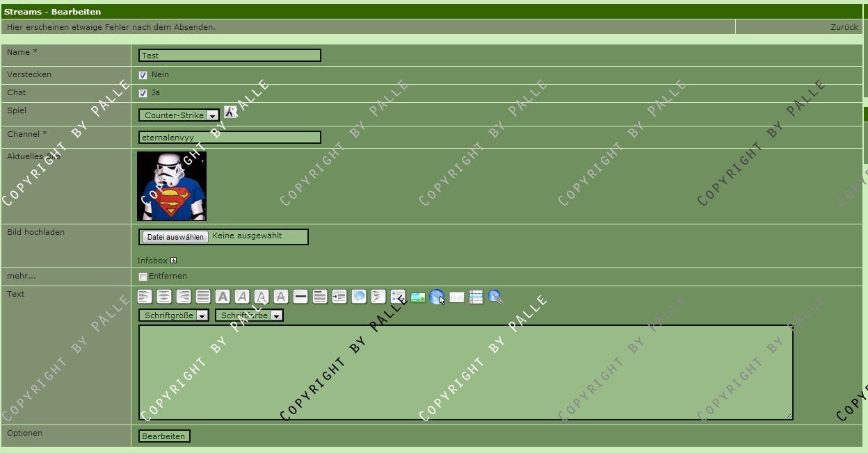Click into the Channel input field

[x=230, y=138]
